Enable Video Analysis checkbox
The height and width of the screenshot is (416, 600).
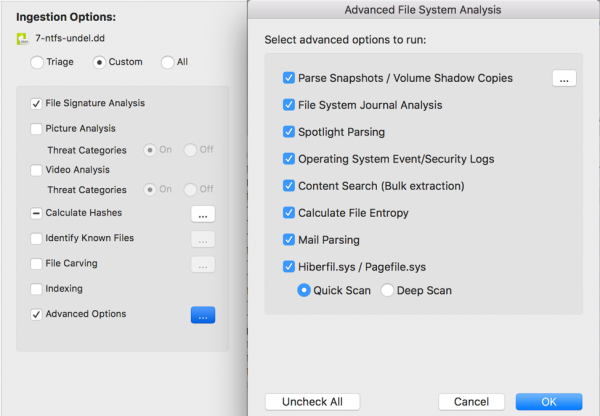pos(37,171)
